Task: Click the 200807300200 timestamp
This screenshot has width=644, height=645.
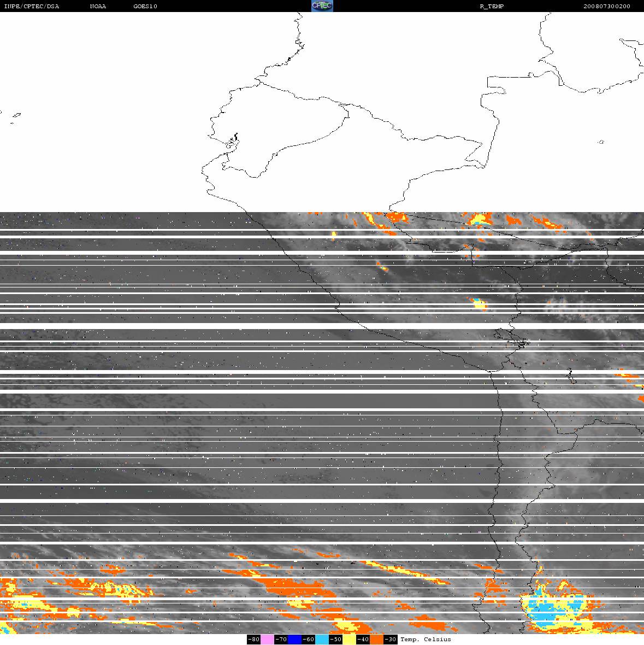Action: pyautogui.click(x=607, y=6)
